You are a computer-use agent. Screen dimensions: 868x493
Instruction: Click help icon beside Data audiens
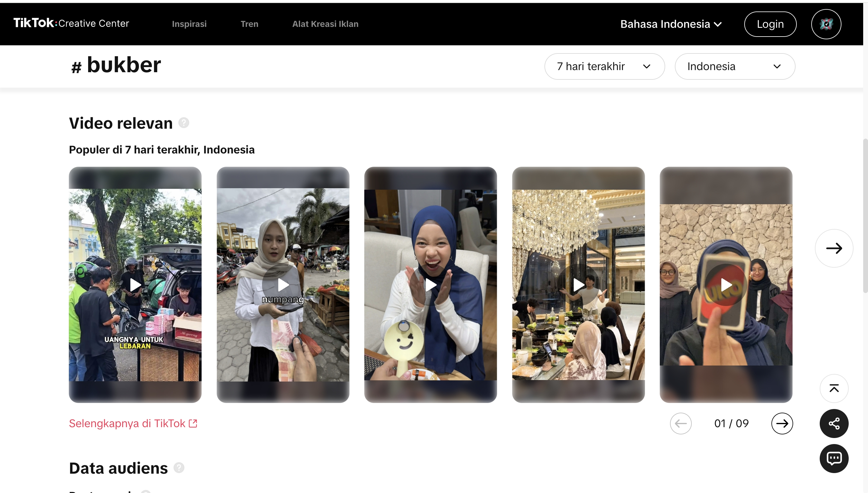point(179,468)
